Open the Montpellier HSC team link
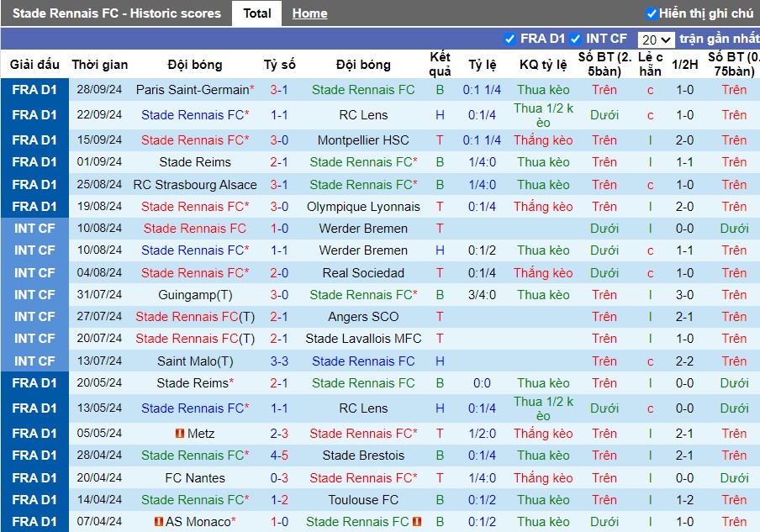Viewport: 760px width, 532px height. [x=363, y=140]
